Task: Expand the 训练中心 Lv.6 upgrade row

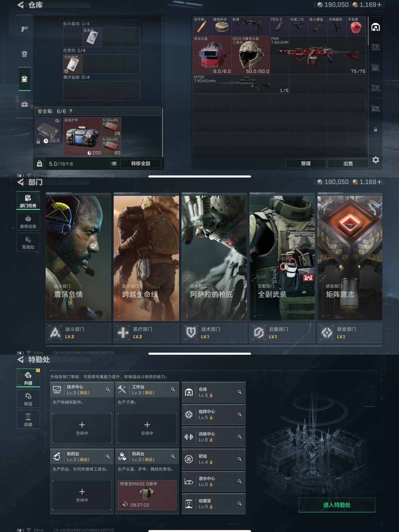Action: pos(213,437)
